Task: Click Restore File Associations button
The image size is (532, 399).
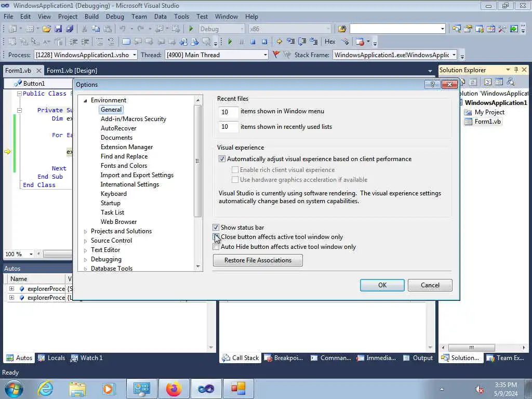Action: point(258,260)
